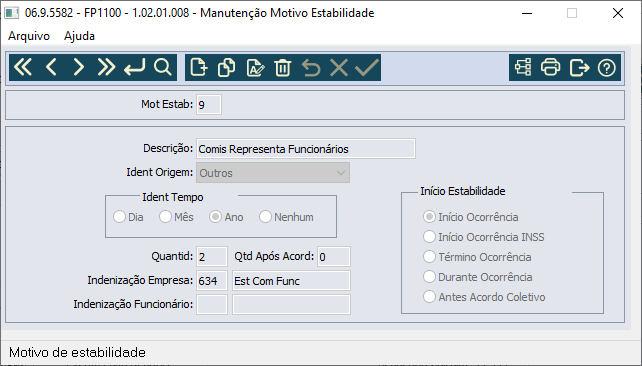Click the application icon in title bar
Image resolution: width=642 pixels, height=366 pixels.
click(x=11, y=13)
